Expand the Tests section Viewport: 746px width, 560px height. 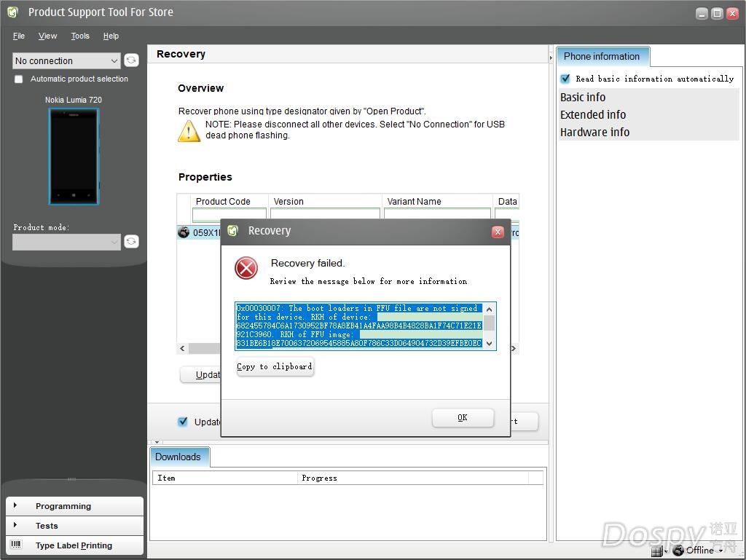pyautogui.click(x=75, y=526)
